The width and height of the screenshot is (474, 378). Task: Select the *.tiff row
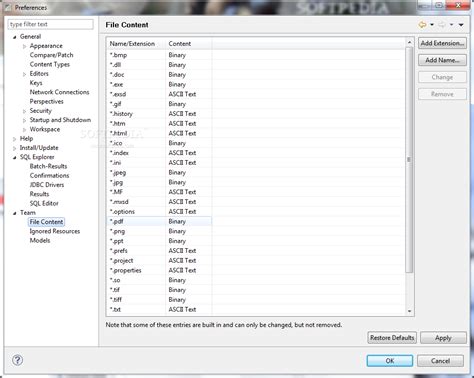point(255,300)
